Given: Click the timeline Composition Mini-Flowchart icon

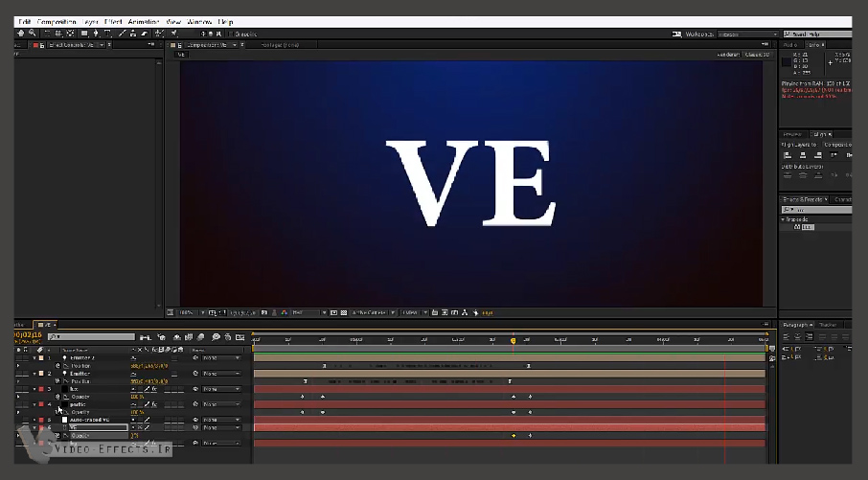Looking at the screenshot, I should (x=146, y=337).
